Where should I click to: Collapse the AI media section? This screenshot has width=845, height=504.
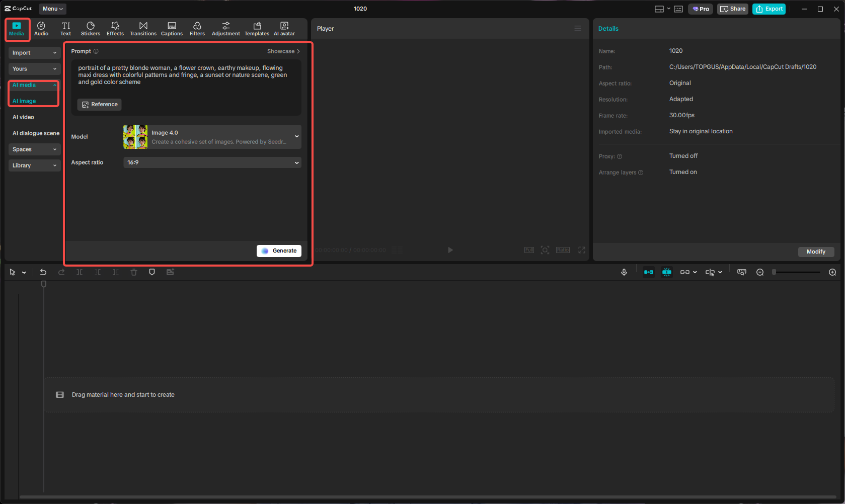pos(34,85)
